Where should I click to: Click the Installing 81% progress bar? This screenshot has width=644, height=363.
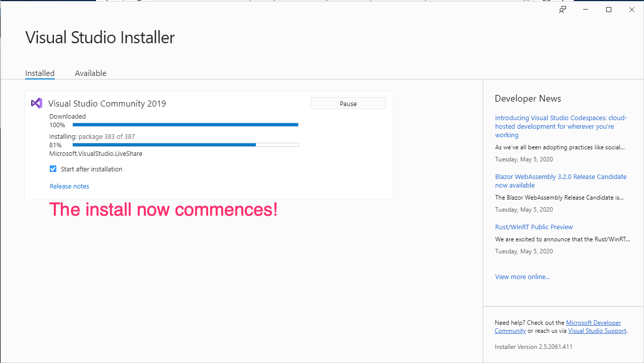point(186,145)
